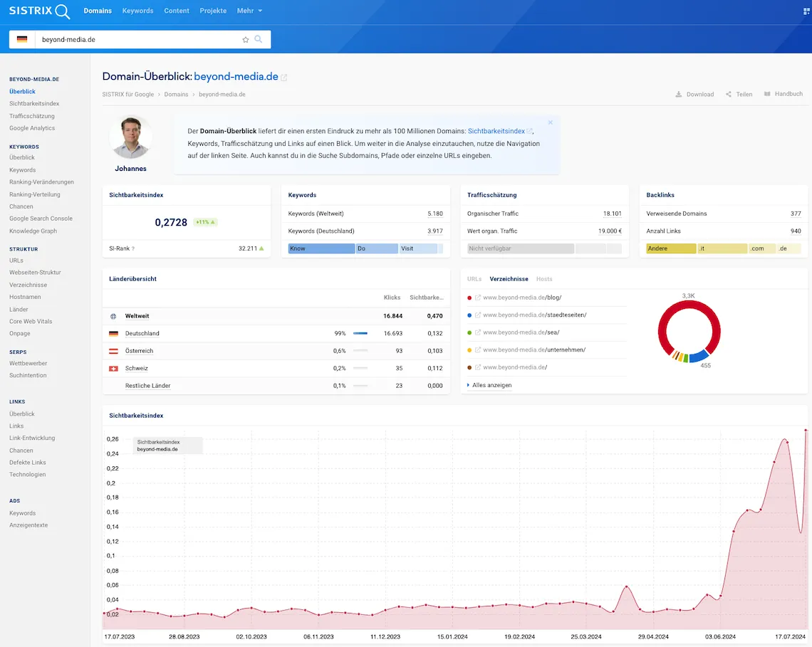This screenshot has height=647, width=812.
Task: Click the search magnifier in the domain bar
Action: tap(258, 39)
